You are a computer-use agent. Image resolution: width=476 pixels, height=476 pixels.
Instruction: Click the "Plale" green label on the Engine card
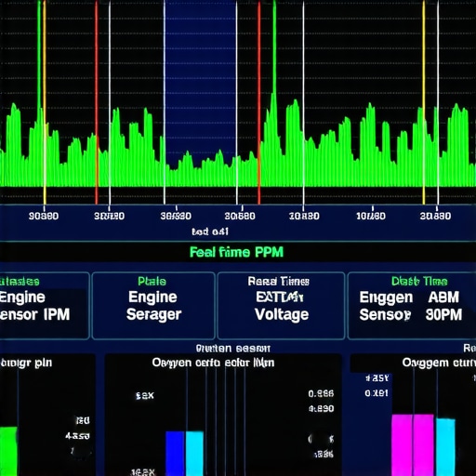tap(152, 282)
